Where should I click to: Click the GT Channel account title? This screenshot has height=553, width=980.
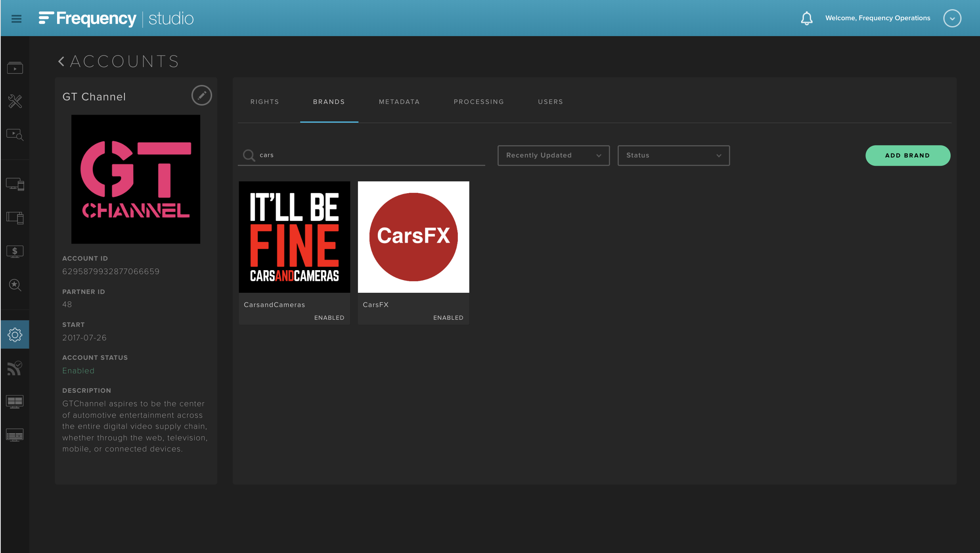pos(94,97)
